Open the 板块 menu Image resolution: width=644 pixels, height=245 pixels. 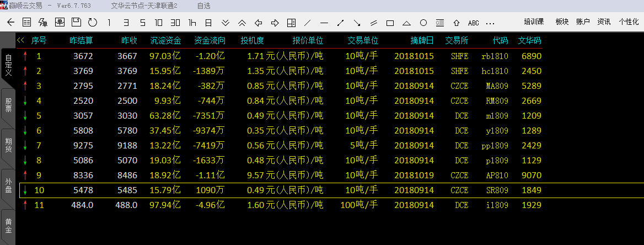(562, 22)
